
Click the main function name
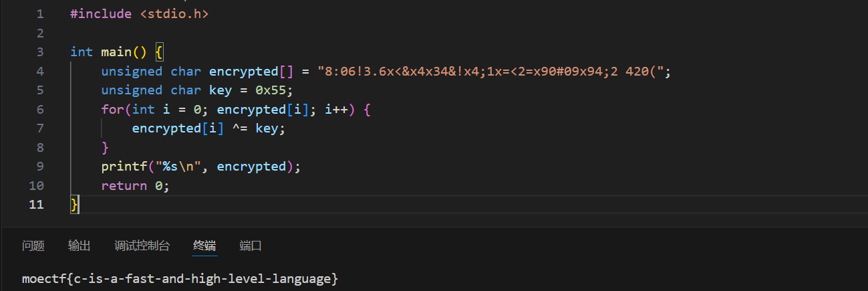click(x=116, y=52)
